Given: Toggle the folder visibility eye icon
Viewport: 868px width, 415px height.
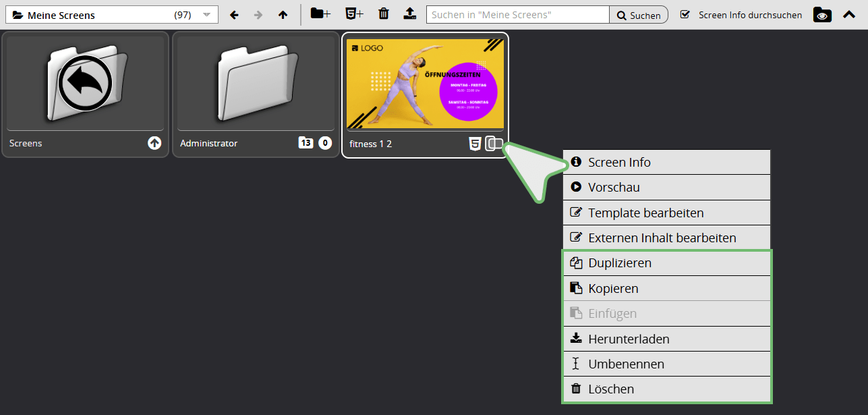Looking at the screenshot, I should 822,15.
